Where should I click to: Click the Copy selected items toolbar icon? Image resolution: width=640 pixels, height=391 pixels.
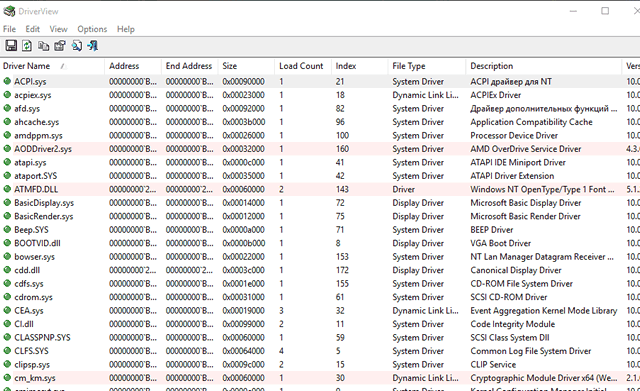(x=43, y=46)
